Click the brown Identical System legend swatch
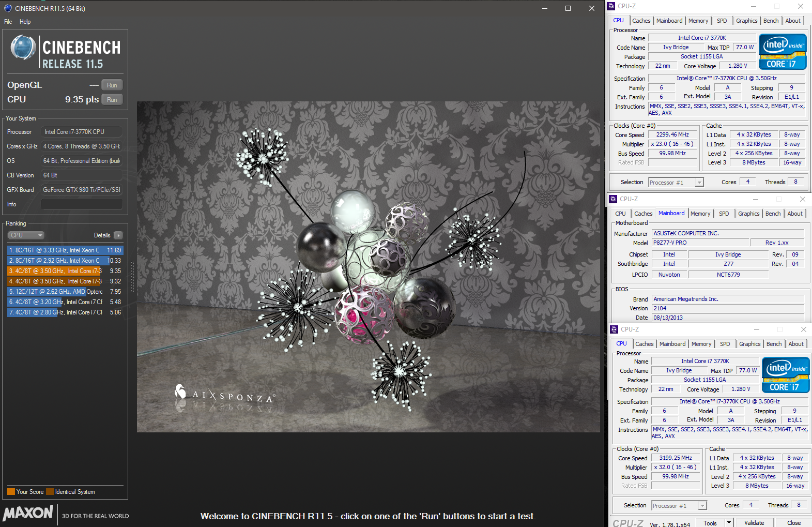This screenshot has height=527, width=812. [x=50, y=492]
